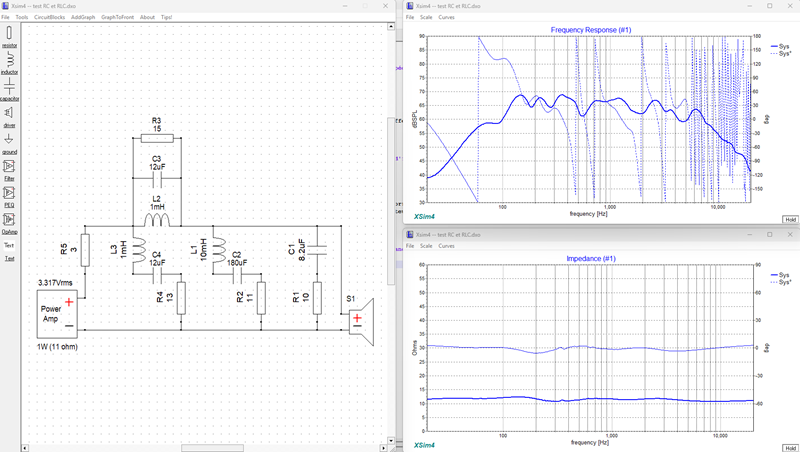This screenshot has height=452, width=800.
Task: Open Scale menu in Impedance window
Action: click(x=426, y=245)
